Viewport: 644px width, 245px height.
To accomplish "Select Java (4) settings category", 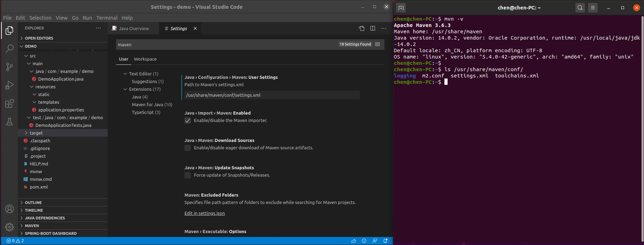I will [140, 97].
